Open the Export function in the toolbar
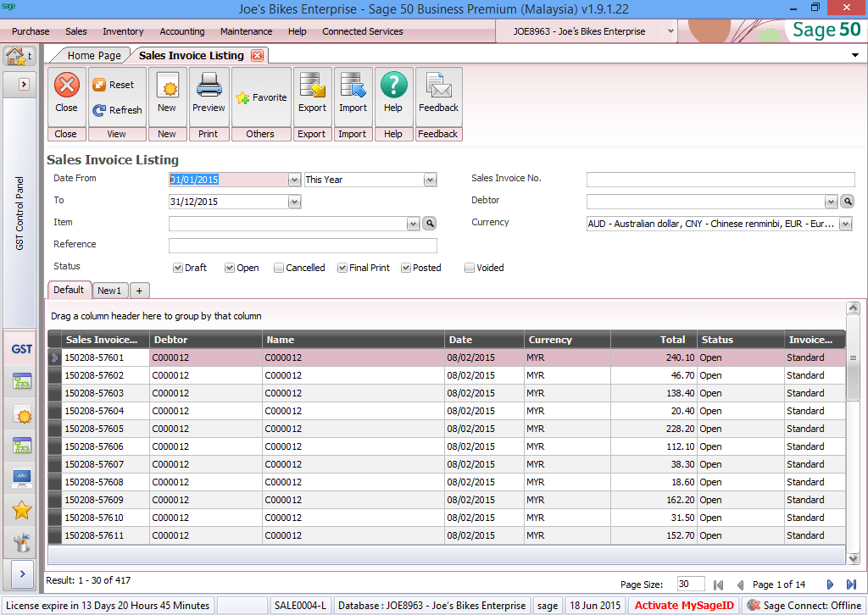868x615 pixels. [312, 96]
